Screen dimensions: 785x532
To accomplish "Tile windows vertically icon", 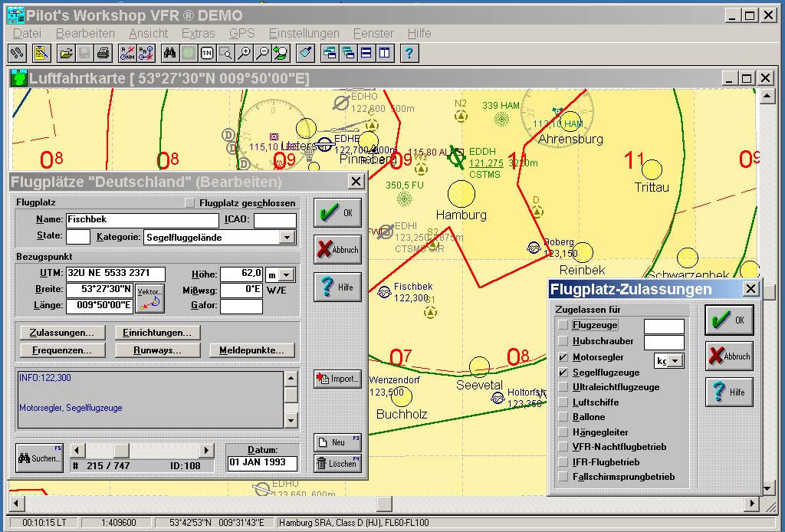I will pos(385,53).
